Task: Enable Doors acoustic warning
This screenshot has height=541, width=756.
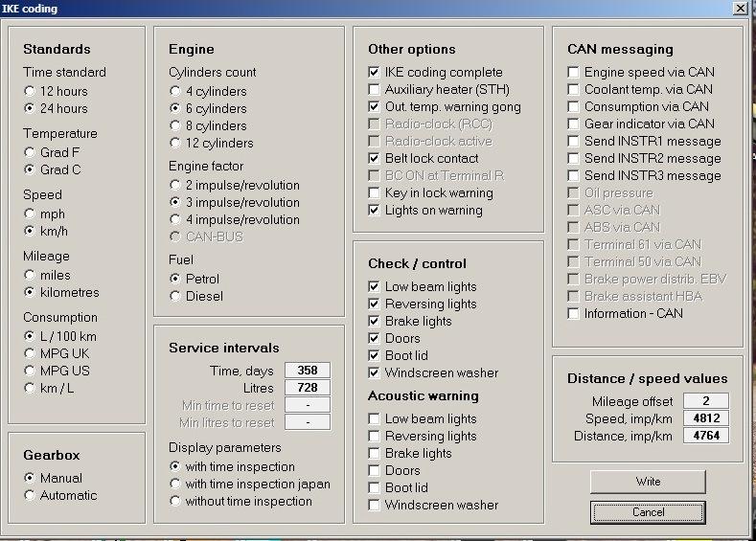Action: click(x=374, y=470)
